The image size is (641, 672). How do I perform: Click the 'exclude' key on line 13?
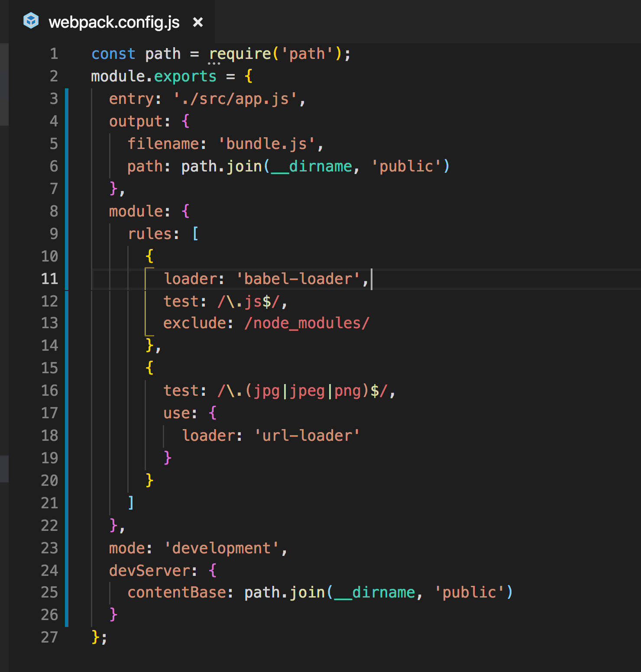pos(194,323)
